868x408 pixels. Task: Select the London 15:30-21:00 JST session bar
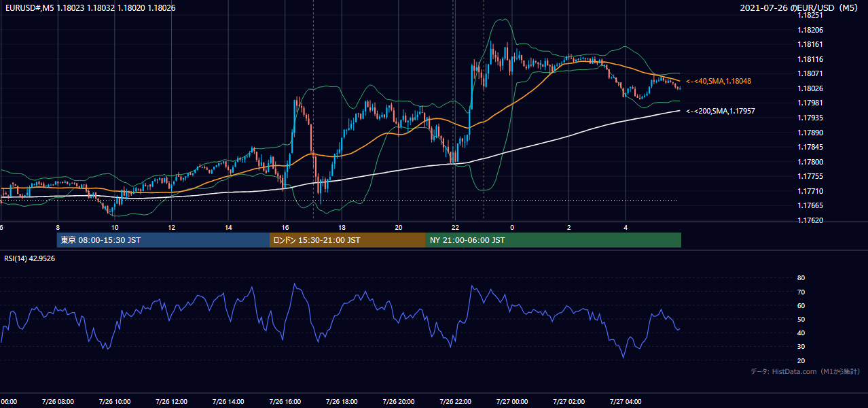(348, 240)
